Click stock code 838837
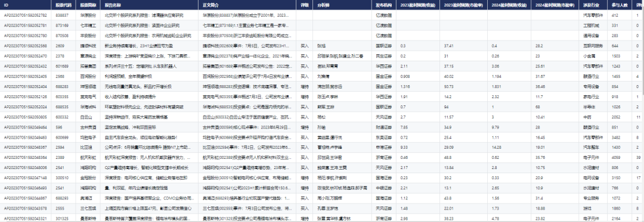 (61, 15)
